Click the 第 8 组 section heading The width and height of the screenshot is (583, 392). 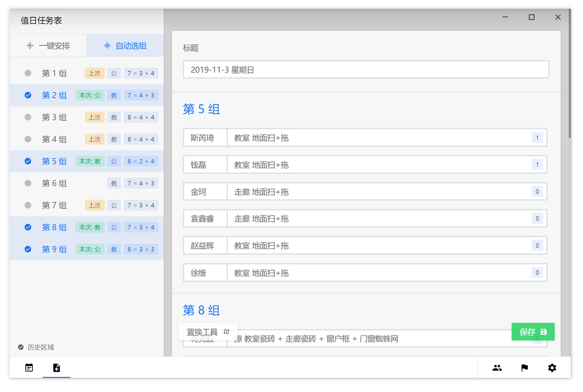tap(201, 310)
